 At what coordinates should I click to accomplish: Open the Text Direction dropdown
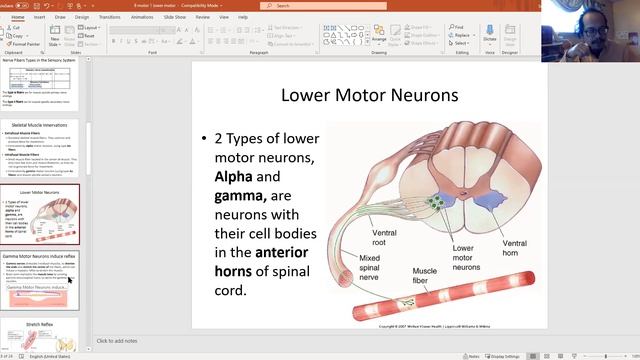coord(285,27)
